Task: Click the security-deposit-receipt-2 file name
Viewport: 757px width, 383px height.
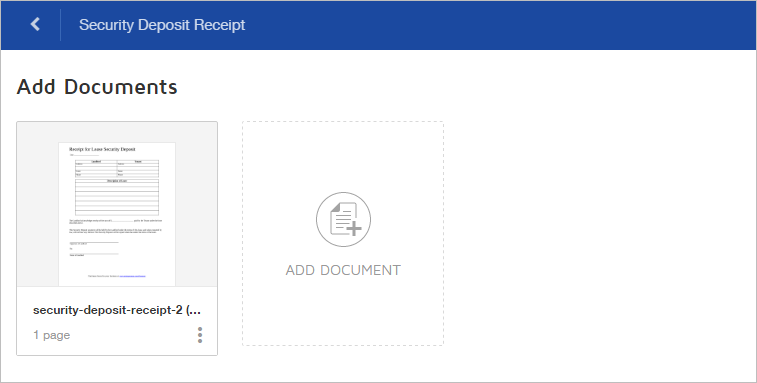Action: (117, 310)
